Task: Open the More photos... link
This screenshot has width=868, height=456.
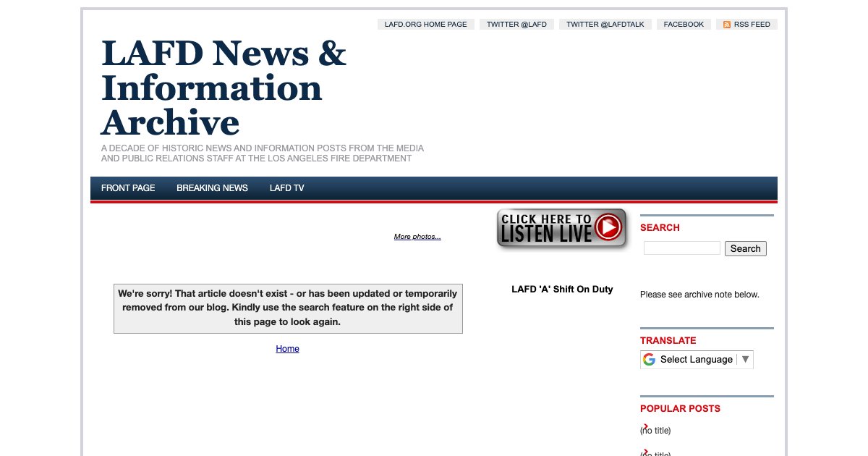Action: pos(417,237)
